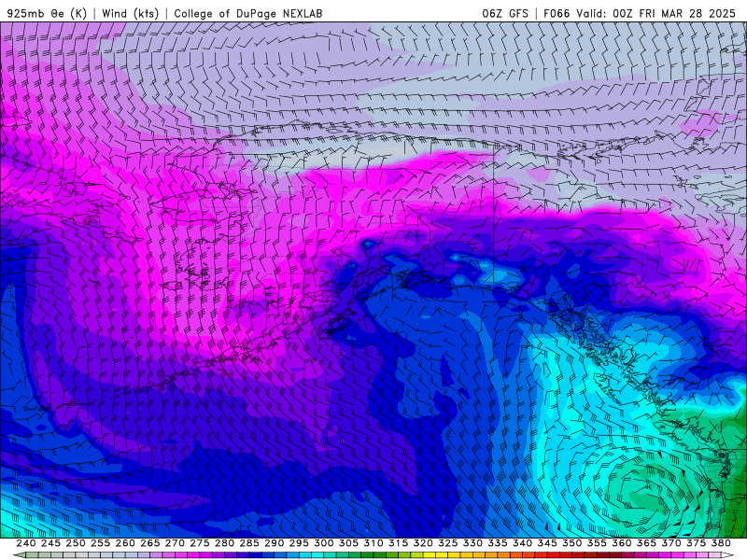Click the 315 value on color scale

click(399, 543)
